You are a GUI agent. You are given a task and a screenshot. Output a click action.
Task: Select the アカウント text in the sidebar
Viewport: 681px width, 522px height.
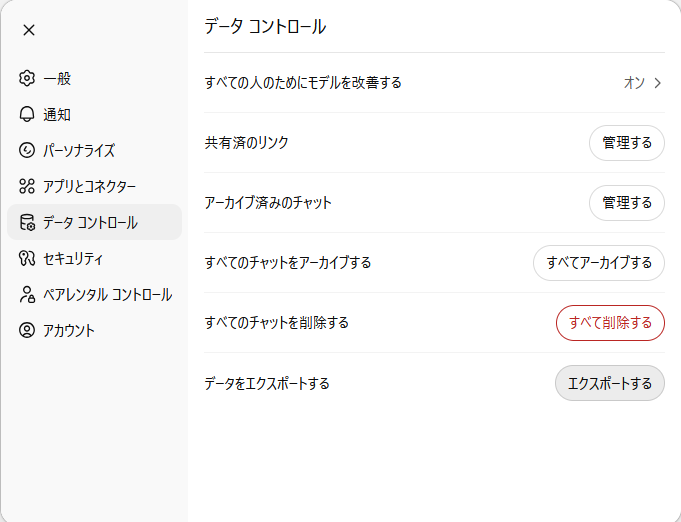[x=69, y=330]
